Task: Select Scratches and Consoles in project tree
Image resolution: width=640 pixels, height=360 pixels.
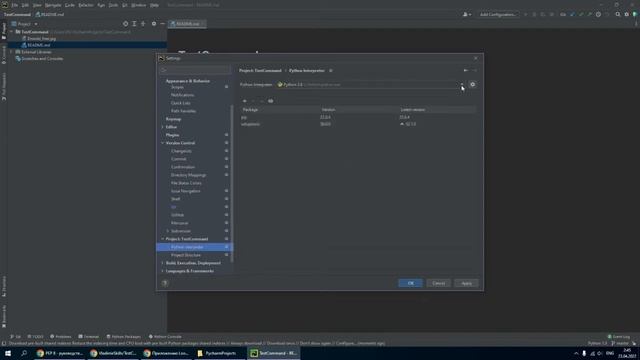Action: pyautogui.click(x=42, y=59)
